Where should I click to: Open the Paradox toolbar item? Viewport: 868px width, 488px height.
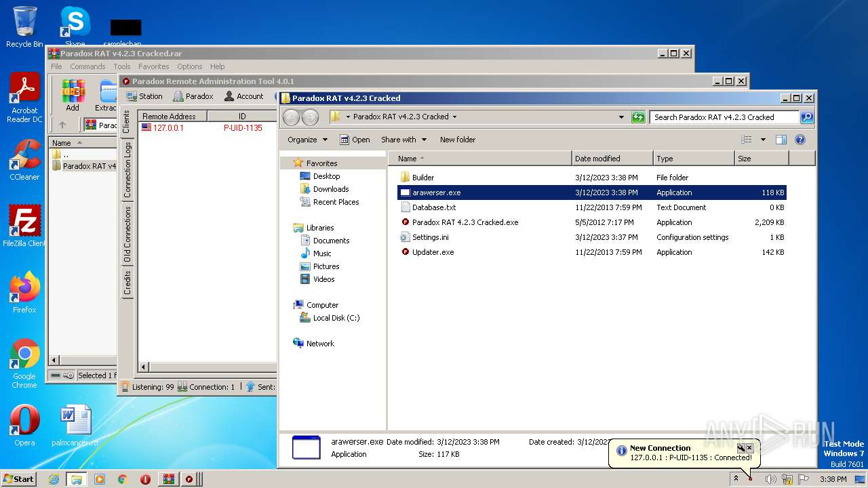(x=193, y=96)
